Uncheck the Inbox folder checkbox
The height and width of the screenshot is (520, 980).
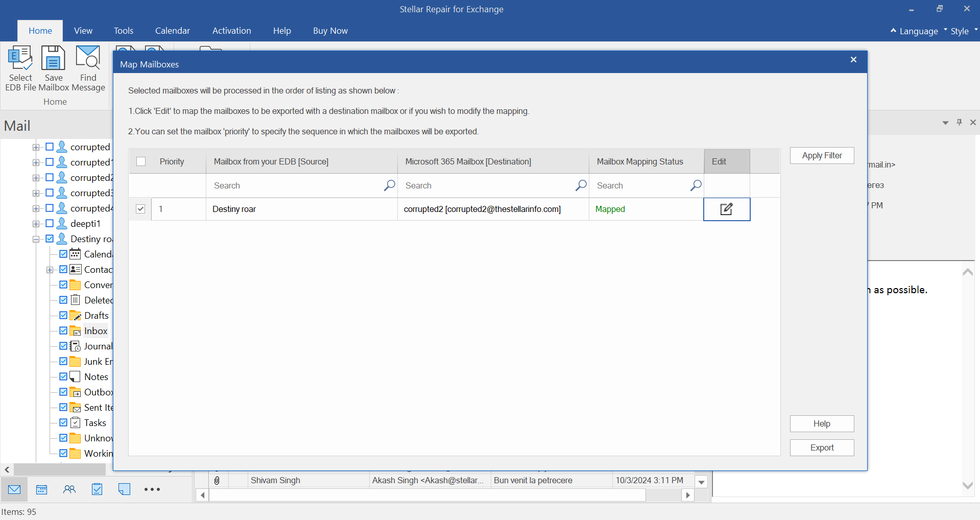(x=63, y=330)
